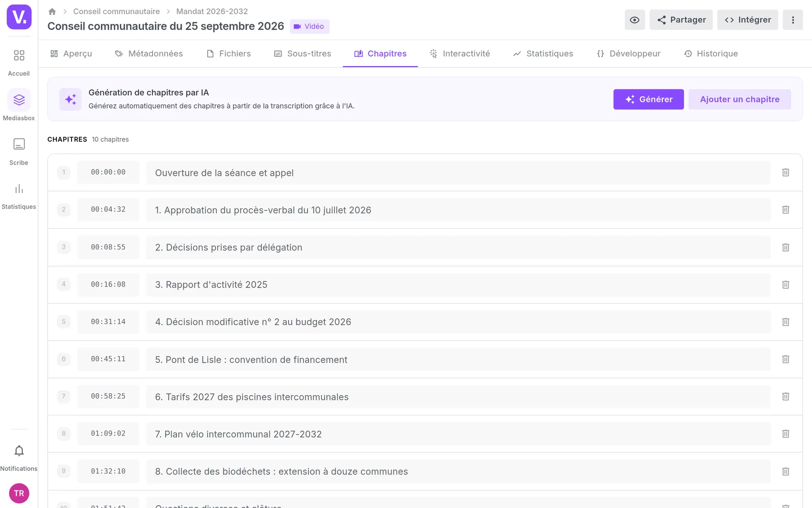Edit title Pont de Lisle convention de financement
Image resolution: width=812 pixels, height=508 pixels.
(458, 359)
